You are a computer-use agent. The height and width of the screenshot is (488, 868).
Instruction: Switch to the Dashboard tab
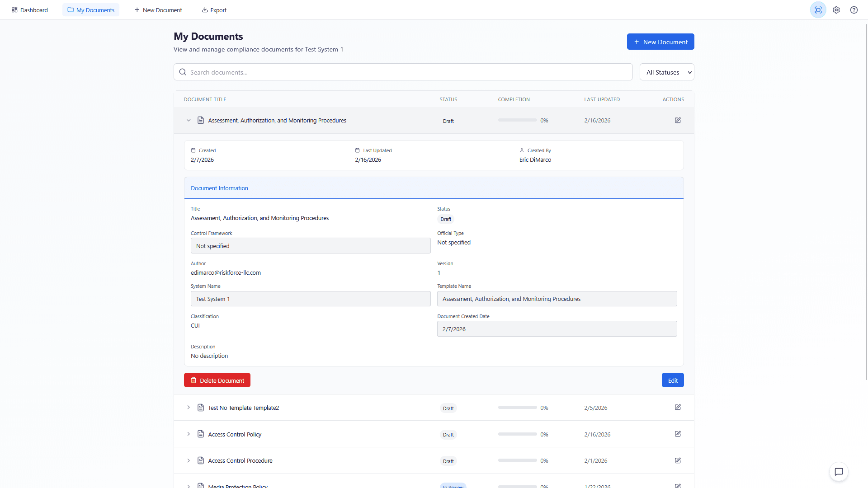click(x=29, y=9)
